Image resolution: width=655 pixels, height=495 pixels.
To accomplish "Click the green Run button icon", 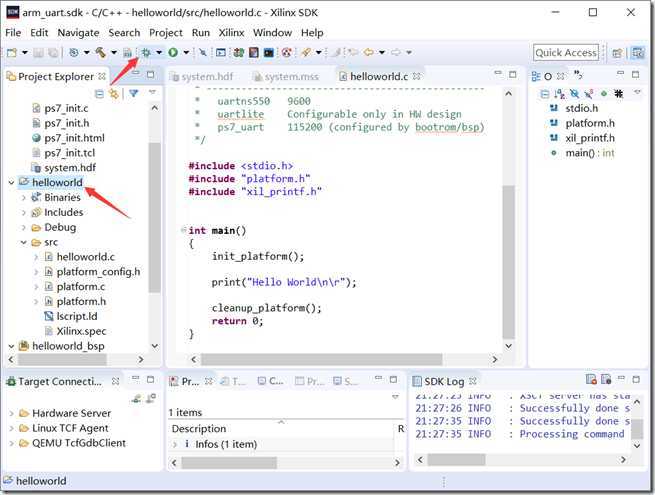I will pyautogui.click(x=173, y=53).
